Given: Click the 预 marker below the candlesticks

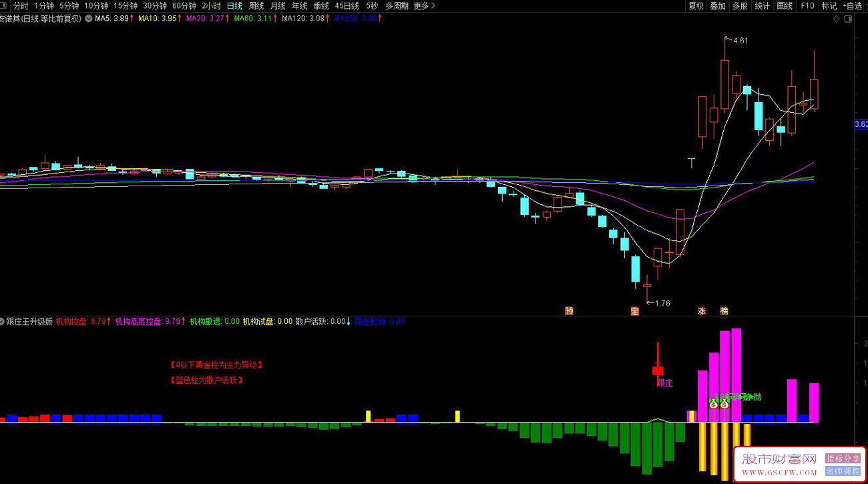Looking at the screenshot, I should click(569, 311).
